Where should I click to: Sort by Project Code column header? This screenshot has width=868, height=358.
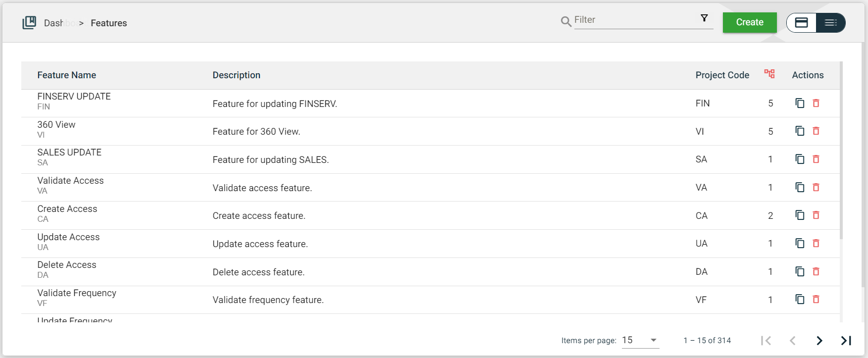pos(722,75)
